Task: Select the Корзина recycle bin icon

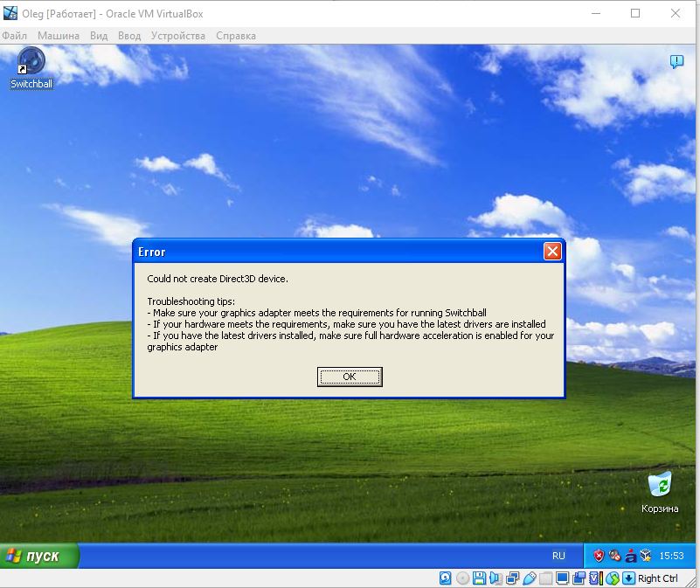Action: (x=660, y=493)
